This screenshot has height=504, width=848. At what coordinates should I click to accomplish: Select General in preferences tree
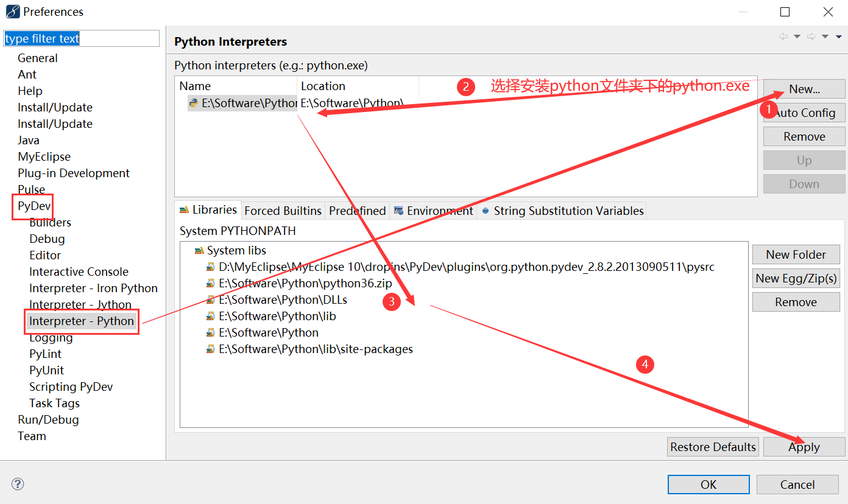[38, 58]
